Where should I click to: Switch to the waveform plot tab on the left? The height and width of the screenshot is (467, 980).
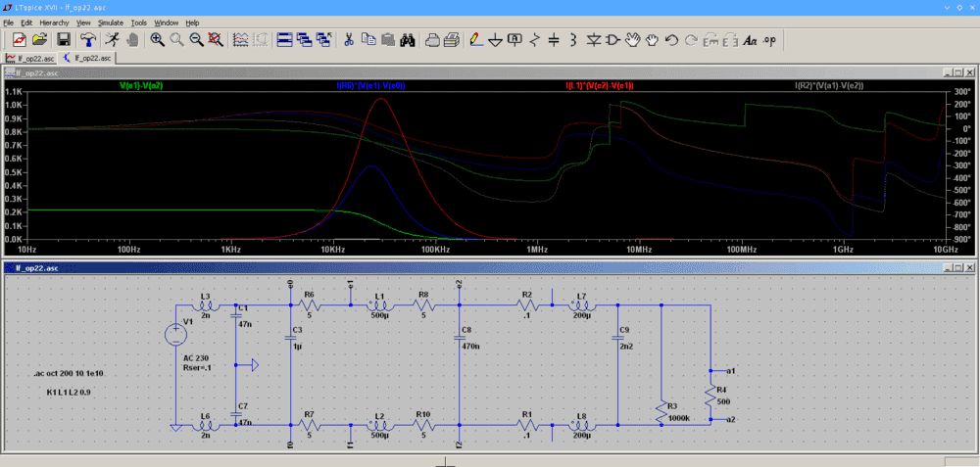pos(29,58)
